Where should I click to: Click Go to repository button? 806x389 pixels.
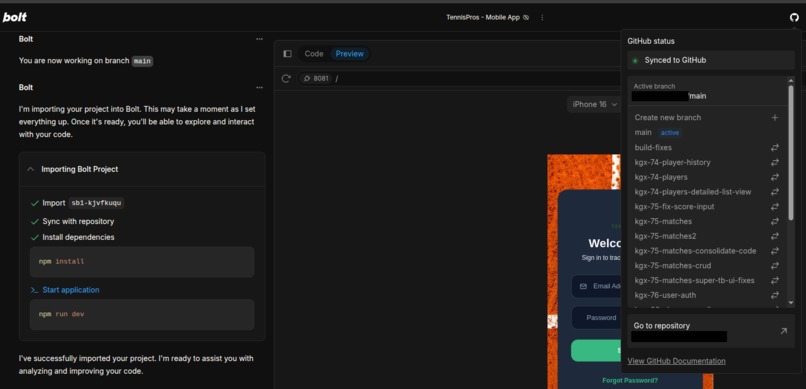(711, 331)
